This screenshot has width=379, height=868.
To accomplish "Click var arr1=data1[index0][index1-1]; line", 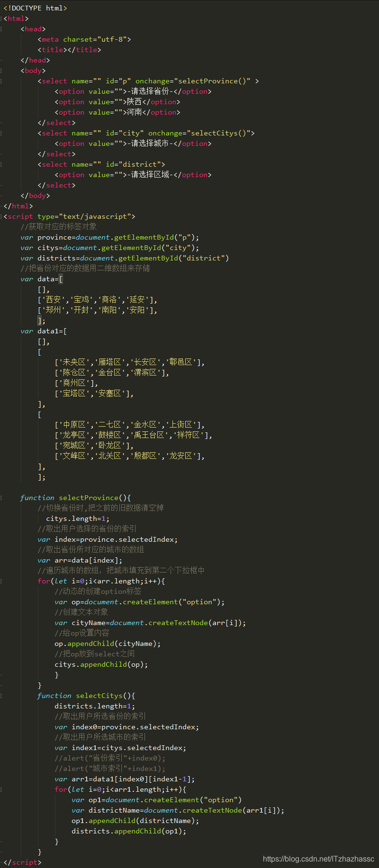I will pyautogui.click(x=125, y=779).
